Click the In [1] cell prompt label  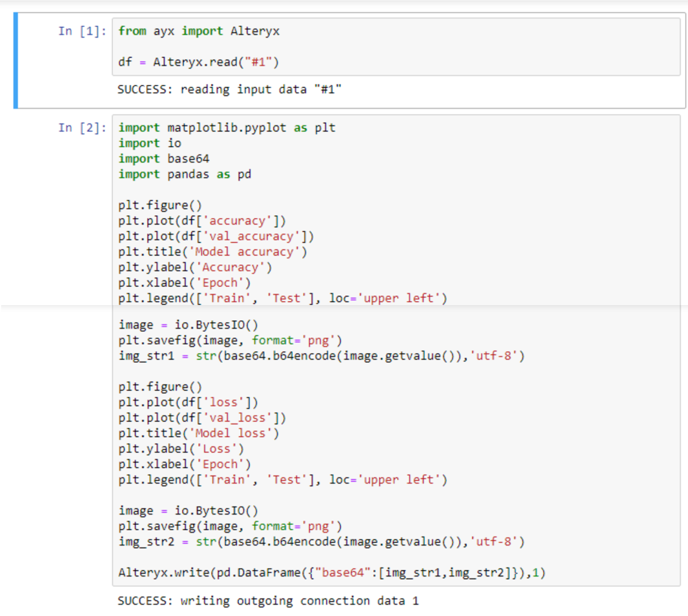pos(82,31)
